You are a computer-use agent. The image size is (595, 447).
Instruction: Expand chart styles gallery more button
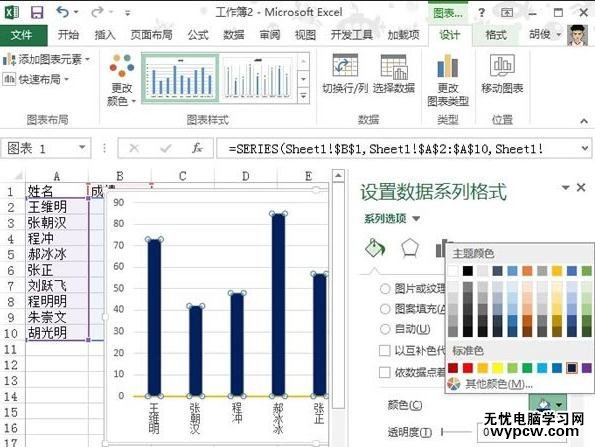point(304,96)
